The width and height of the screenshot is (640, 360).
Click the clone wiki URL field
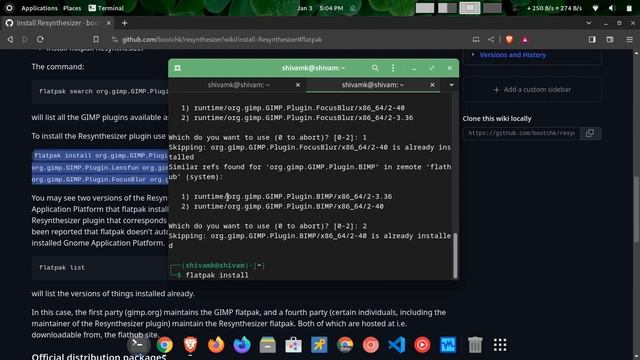click(x=521, y=133)
